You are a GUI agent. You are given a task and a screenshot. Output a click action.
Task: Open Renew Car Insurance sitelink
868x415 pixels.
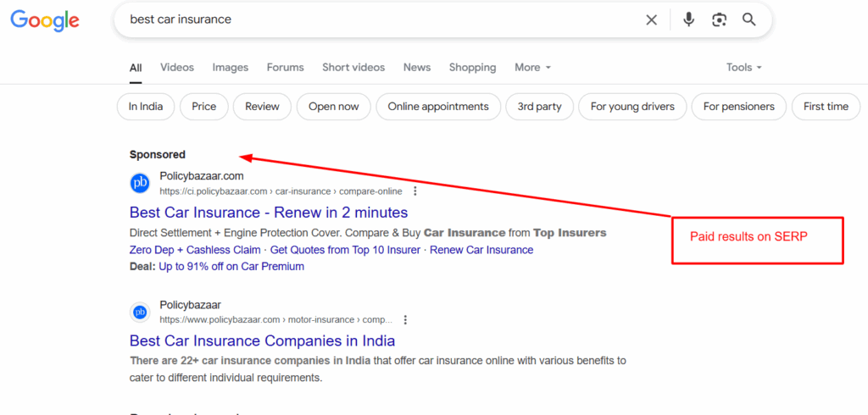(x=481, y=250)
